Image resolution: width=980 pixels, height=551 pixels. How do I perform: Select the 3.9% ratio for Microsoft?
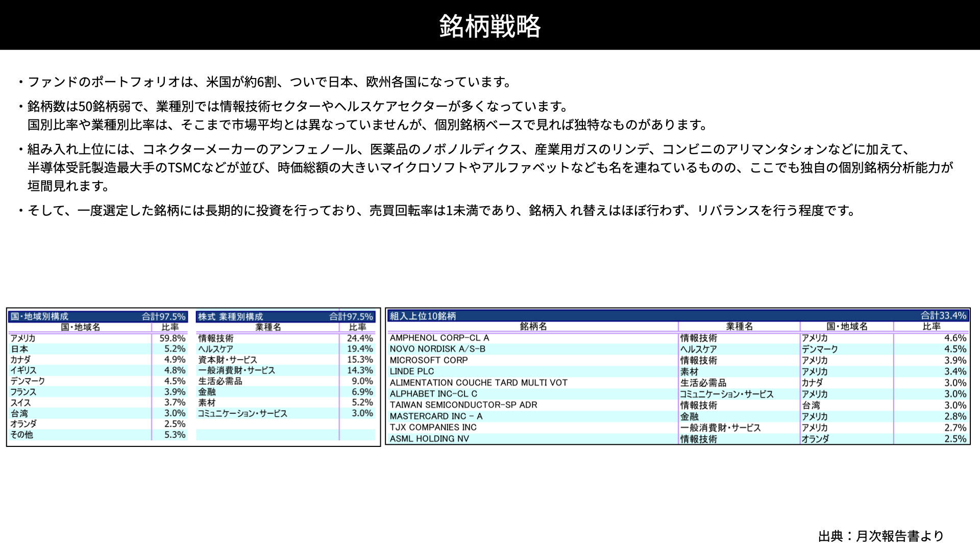955,360
